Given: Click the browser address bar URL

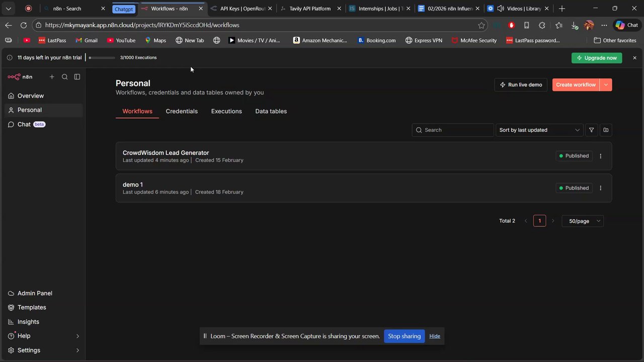Looking at the screenshot, I should point(142,25).
